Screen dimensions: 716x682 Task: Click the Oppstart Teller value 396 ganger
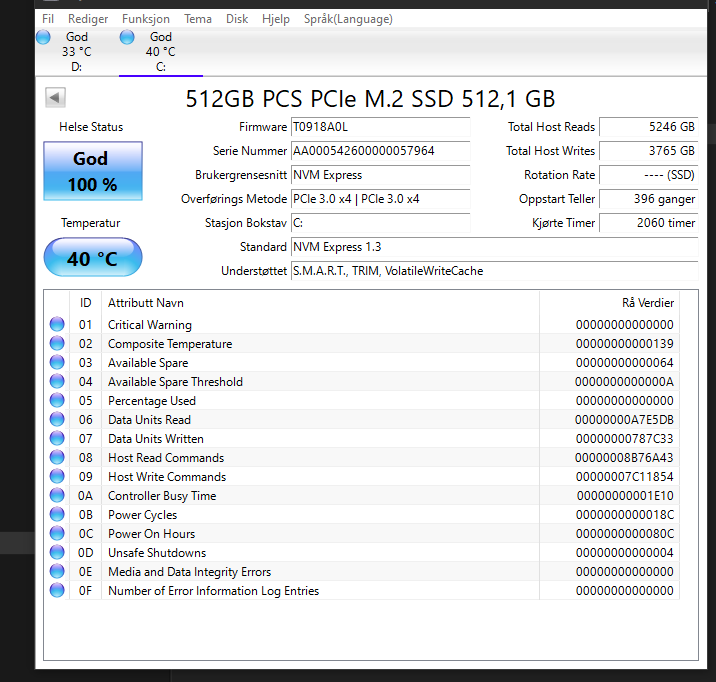coord(648,199)
